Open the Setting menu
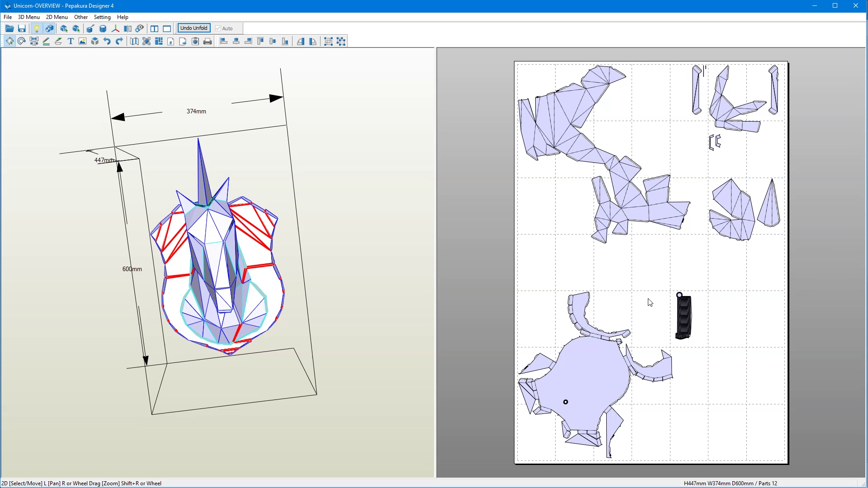The image size is (868, 488). (x=102, y=17)
